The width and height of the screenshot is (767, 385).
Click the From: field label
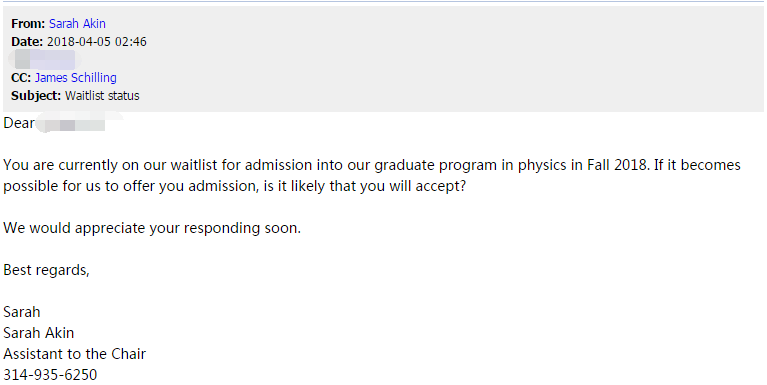coord(28,23)
